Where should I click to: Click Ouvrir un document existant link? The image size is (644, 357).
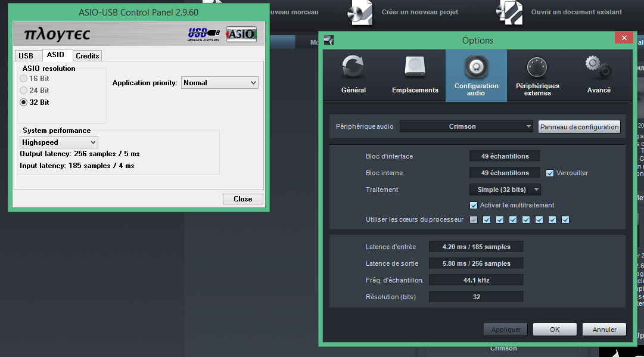pyautogui.click(x=576, y=12)
